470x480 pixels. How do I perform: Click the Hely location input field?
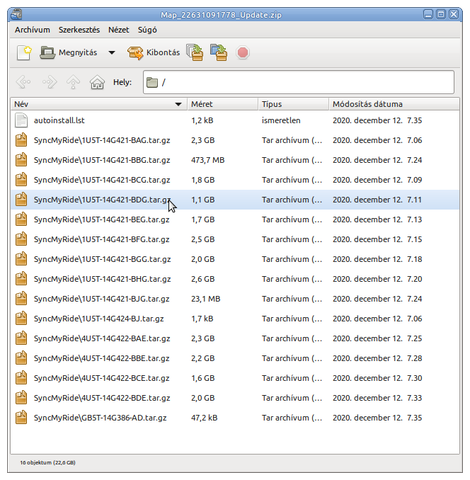tap(299, 82)
